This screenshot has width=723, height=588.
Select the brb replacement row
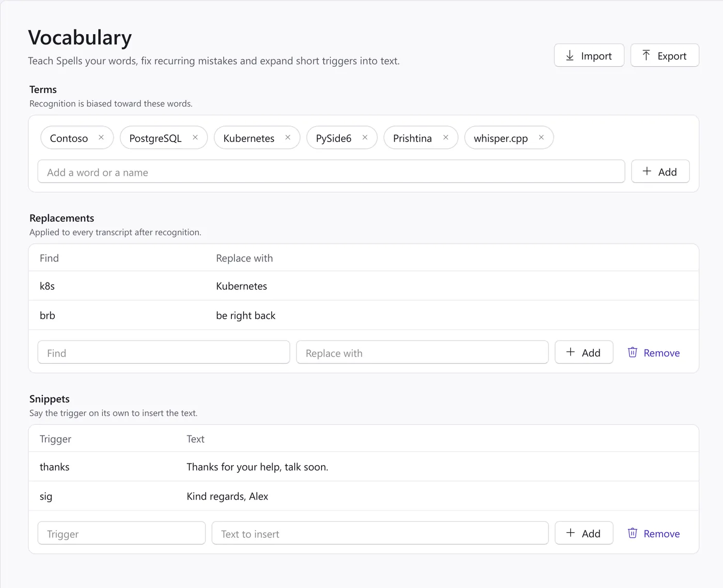(x=364, y=315)
